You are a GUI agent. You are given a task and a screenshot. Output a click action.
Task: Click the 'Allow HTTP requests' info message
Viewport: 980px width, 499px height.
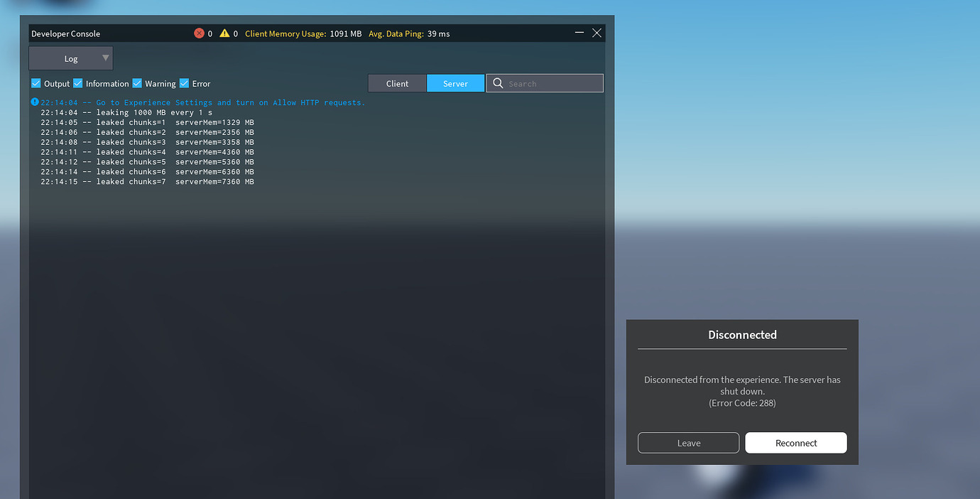pos(202,102)
